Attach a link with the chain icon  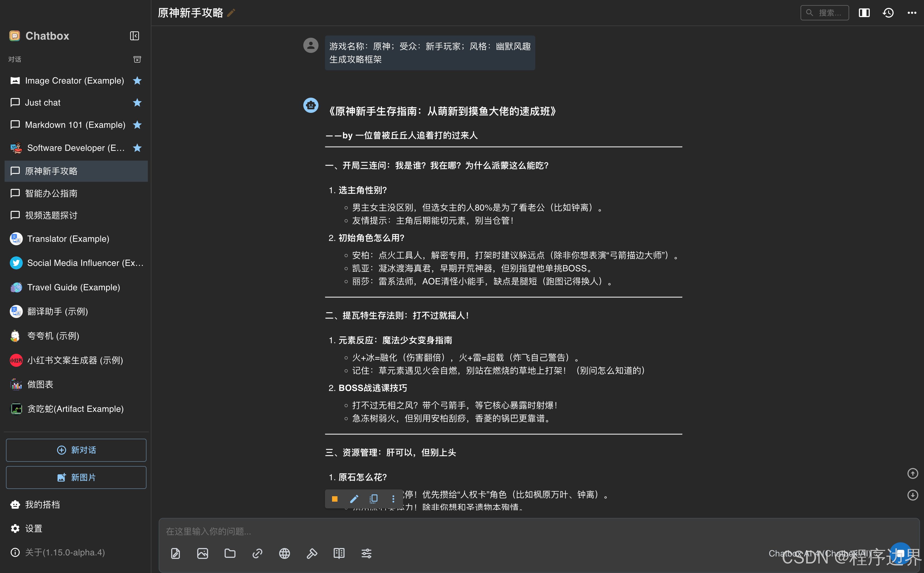(x=257, y=554)
